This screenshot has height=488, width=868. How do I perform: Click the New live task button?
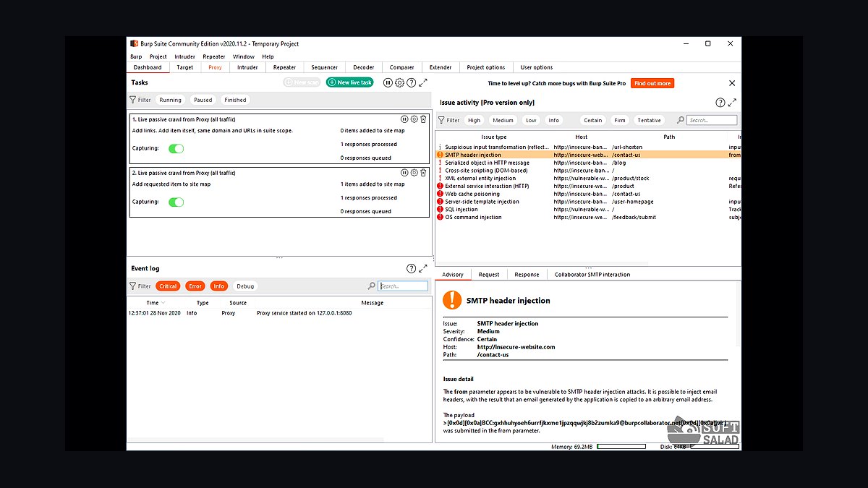pos(350,82)
